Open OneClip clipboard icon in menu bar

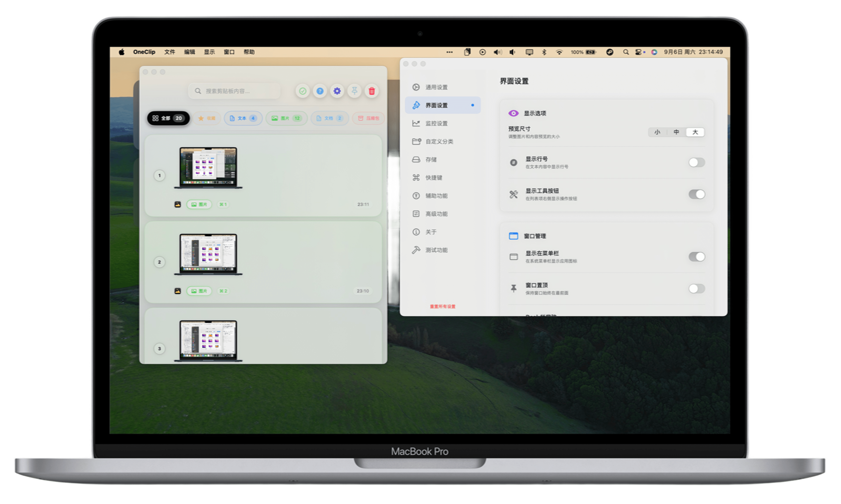[467, 52]
